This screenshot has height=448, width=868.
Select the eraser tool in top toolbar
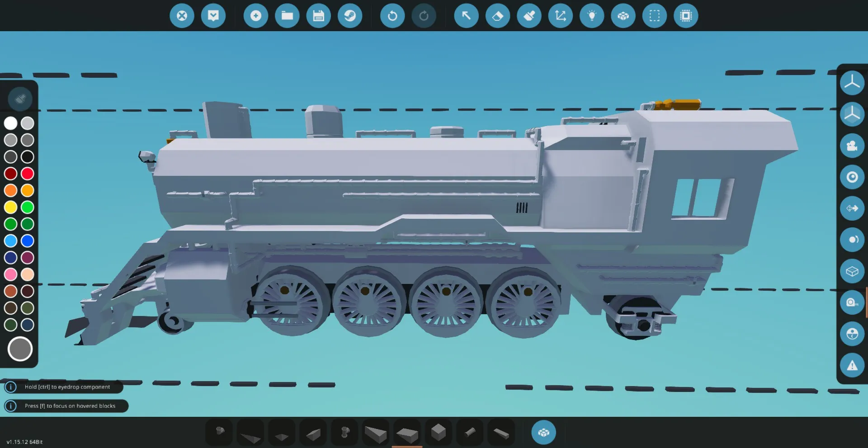497,16
